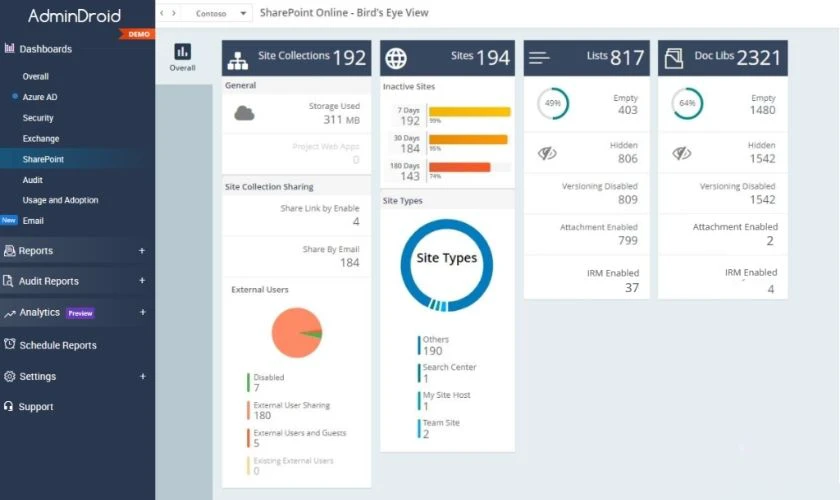The image size is (840, 500).
Task: Click the Support headset icon
Action: [9, 406]
